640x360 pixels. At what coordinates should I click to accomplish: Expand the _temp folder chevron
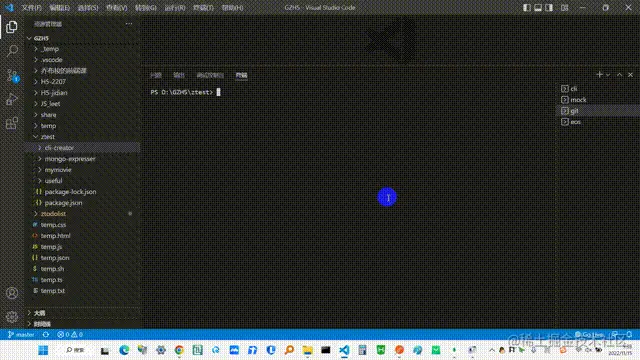(x=36, y=49)
